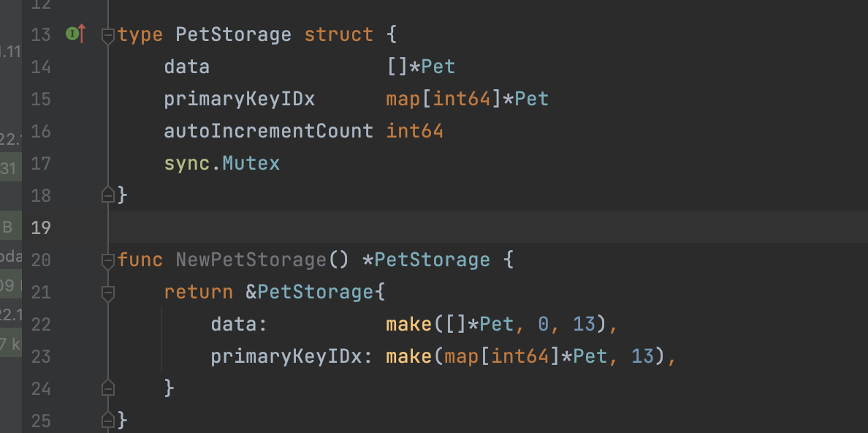Collapse the NewPetStorage function fold marker
This screenshot has height=433, width=868.
tap(108, 260)
